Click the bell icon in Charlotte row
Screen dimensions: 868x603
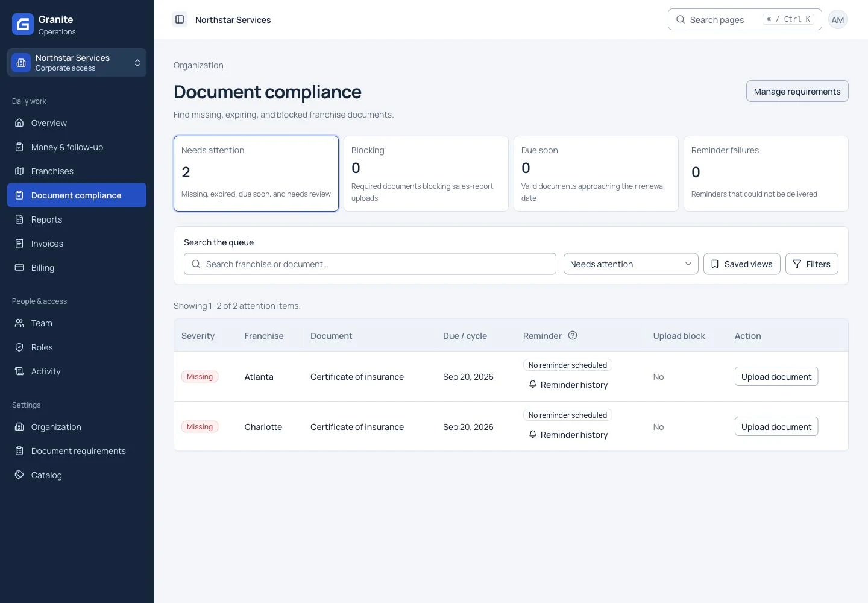click(533, 434)
